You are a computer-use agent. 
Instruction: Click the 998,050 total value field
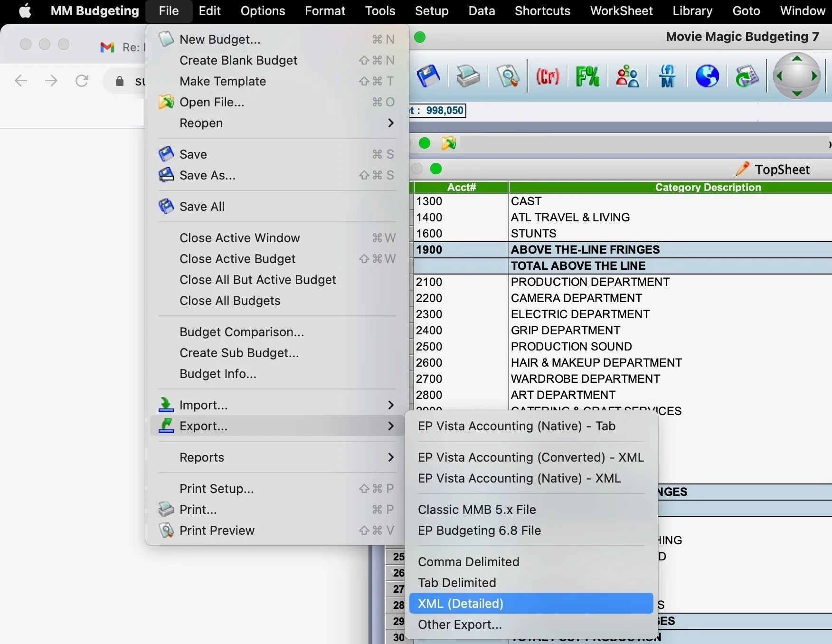437,111
